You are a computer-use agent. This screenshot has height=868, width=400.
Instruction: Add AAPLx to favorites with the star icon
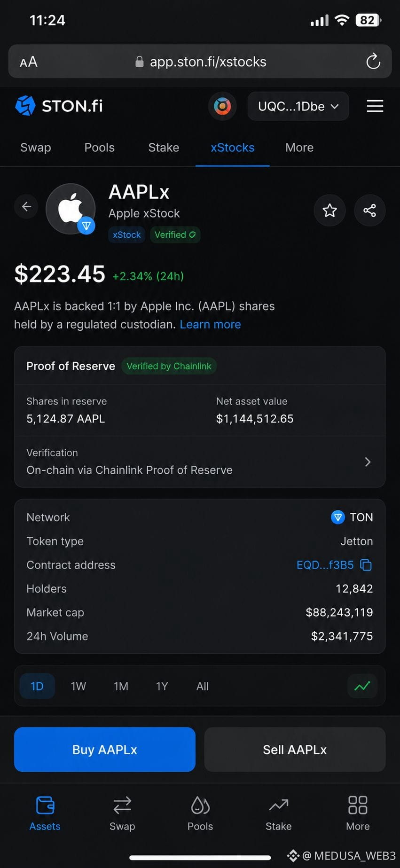point(329,210)
